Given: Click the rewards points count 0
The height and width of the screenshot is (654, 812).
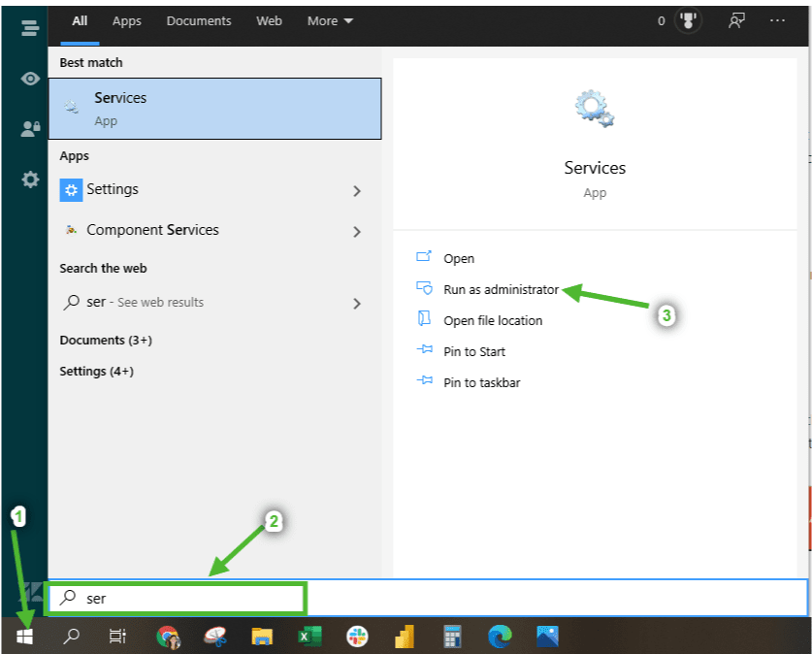Looking at the screenshot, I should click(662, 21).
